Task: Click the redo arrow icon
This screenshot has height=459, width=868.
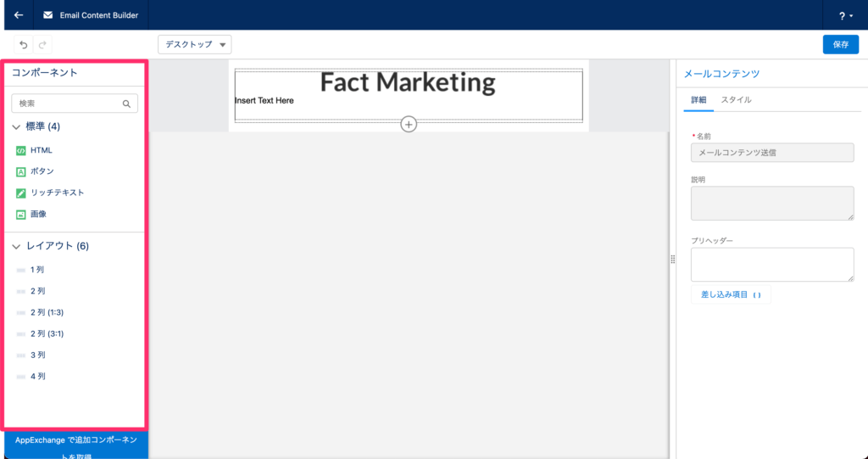Action: (42, 45)
